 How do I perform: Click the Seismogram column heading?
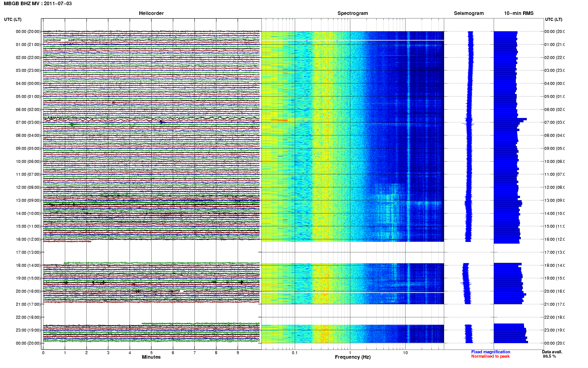point(469,13)
